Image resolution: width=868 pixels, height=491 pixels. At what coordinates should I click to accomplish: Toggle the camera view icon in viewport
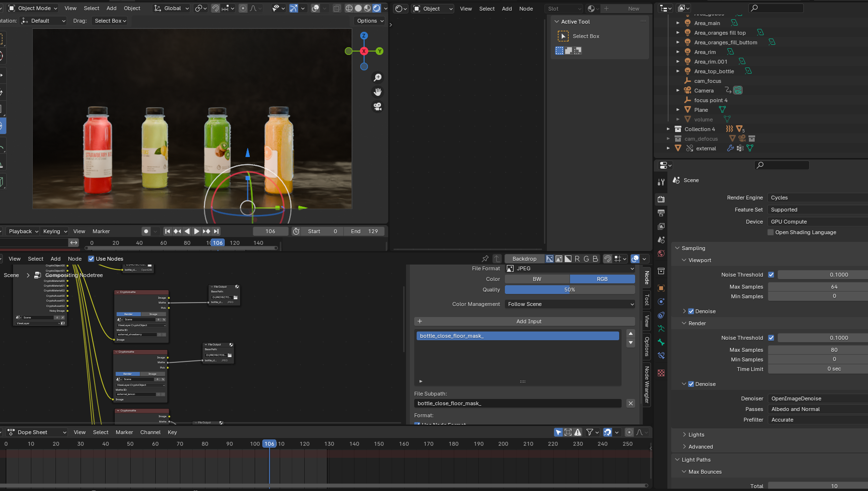378,106
